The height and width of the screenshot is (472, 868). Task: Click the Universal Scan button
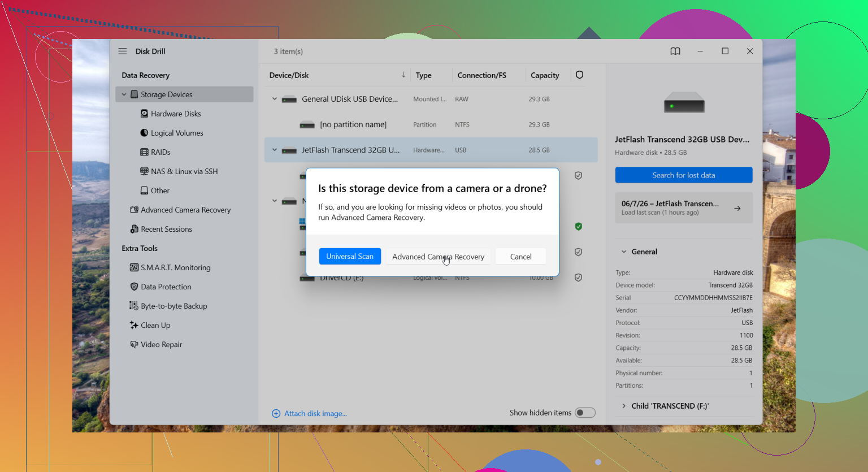[x=350, y=256]
